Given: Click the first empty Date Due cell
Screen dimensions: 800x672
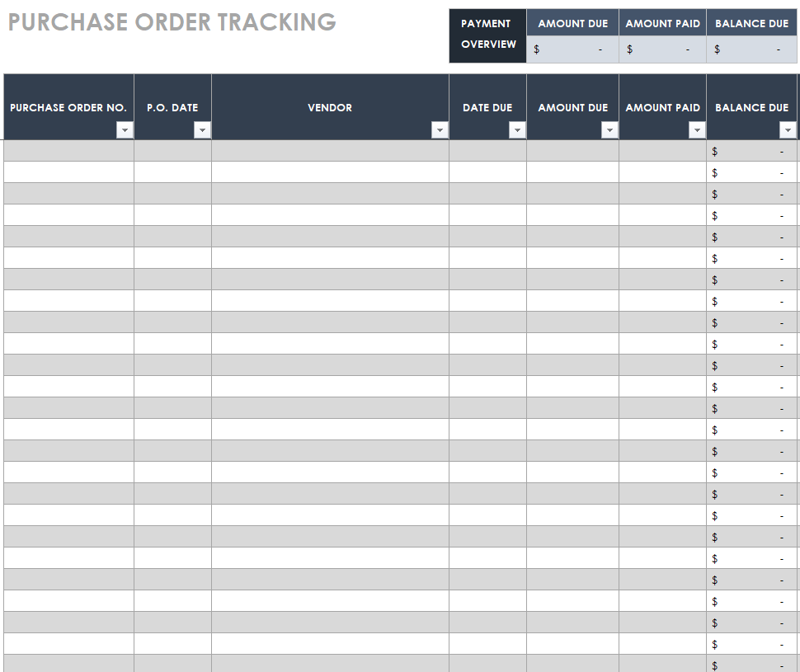Looking at the screenshot, I should (x=487, y=151).
